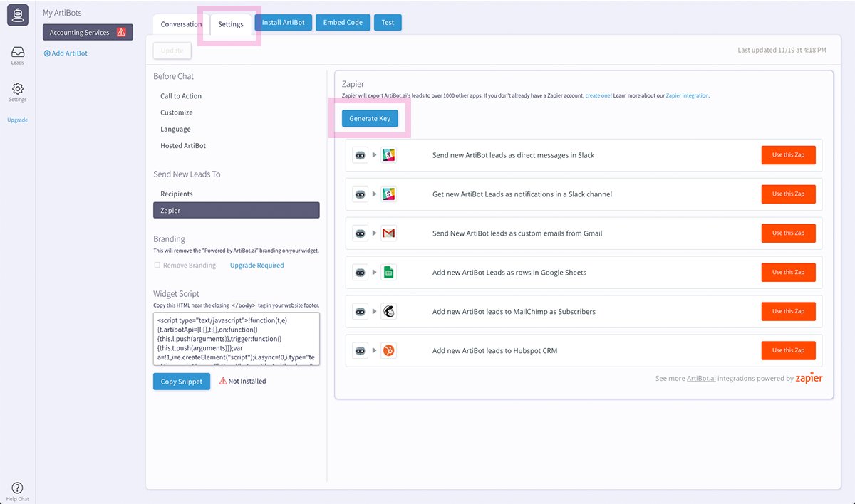
Task: Click the Test button
Action: click(388, 23)
